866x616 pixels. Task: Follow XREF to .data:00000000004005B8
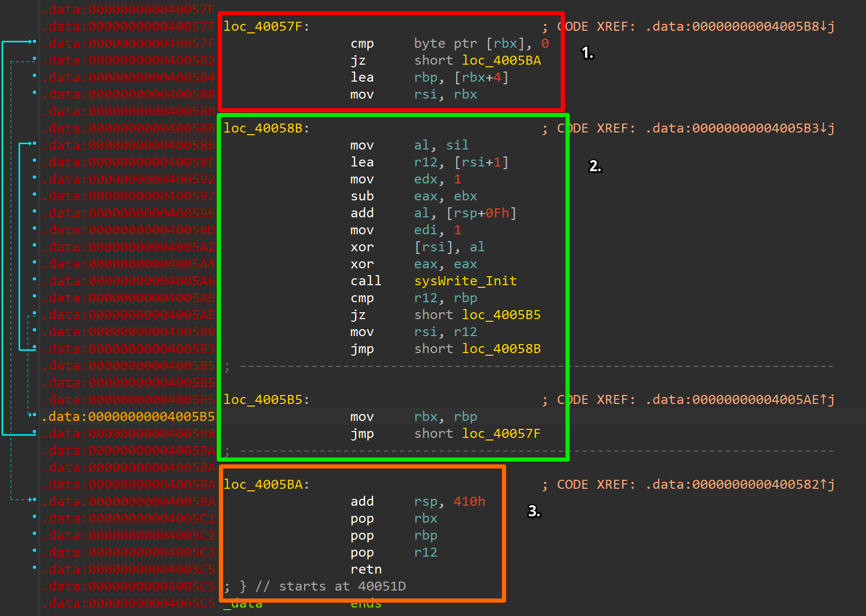pyautogui.click(x=740, y=27)
